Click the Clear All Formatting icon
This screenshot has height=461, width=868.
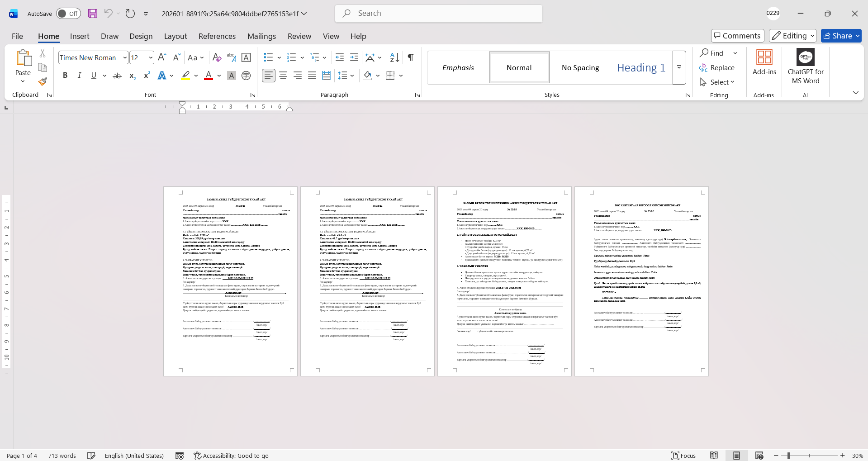click(x=217, y=57)
